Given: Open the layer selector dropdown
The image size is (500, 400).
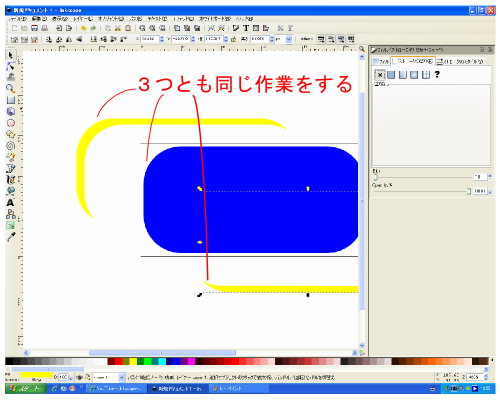Looking at the screenshot, I should pyautogui.click(x=122, y=377).
